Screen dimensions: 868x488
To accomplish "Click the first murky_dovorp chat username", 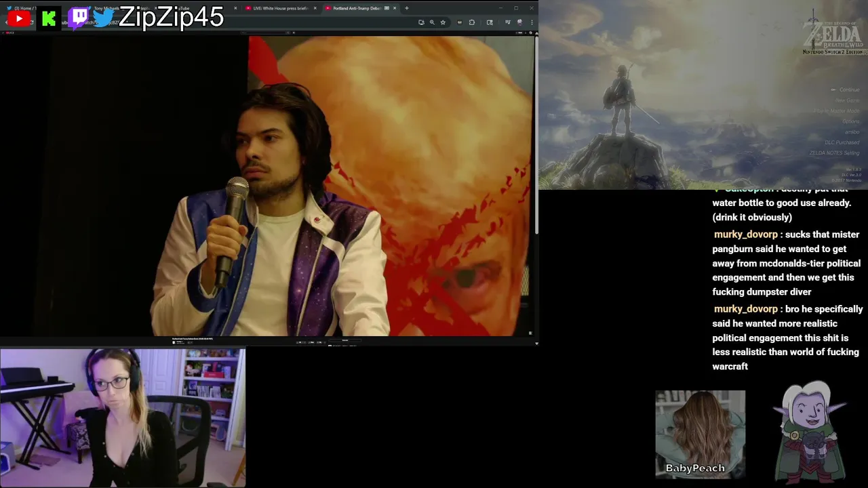I will [745, 235].
